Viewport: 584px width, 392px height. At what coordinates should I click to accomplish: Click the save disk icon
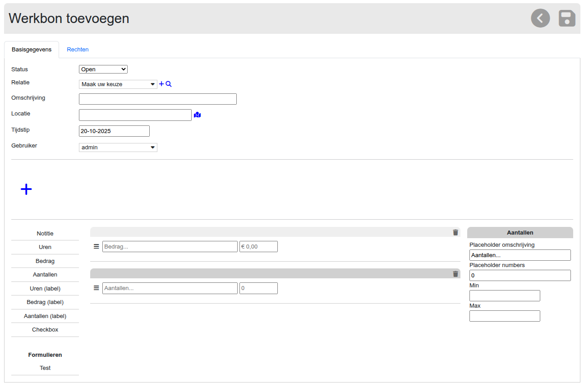(x=567, y=18)
